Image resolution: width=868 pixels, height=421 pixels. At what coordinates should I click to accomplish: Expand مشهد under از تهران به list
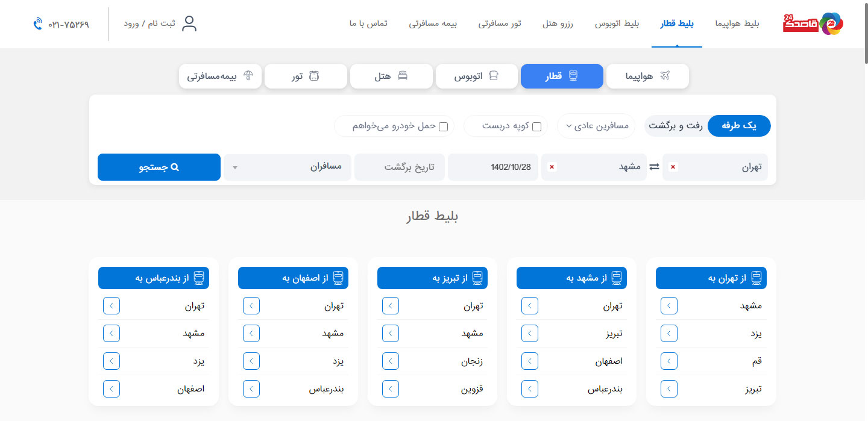tap(668, 305)
